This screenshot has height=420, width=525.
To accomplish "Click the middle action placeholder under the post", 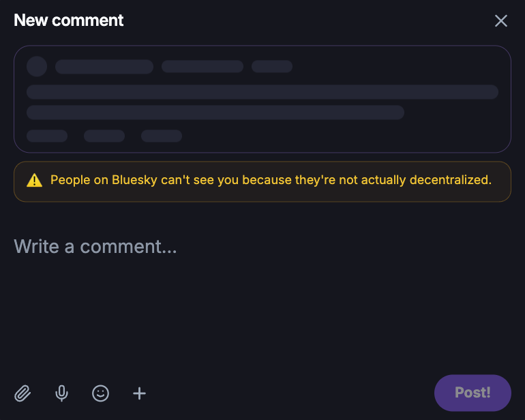I will tap(104, 136).
